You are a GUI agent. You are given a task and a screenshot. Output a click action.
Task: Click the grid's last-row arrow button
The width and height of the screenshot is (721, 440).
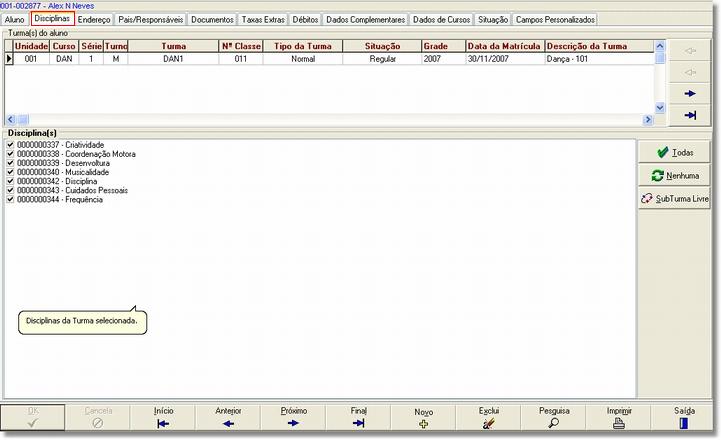(690, 116)
